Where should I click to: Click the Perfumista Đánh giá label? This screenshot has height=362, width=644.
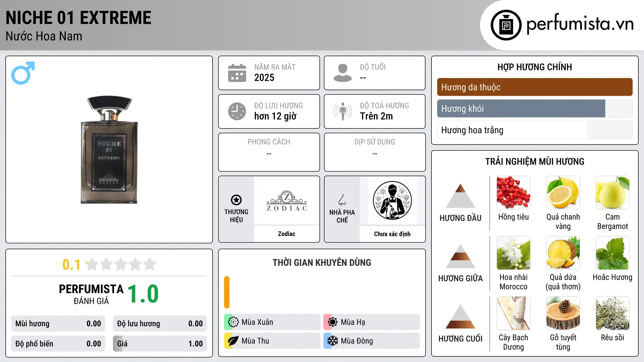[91, 294]
